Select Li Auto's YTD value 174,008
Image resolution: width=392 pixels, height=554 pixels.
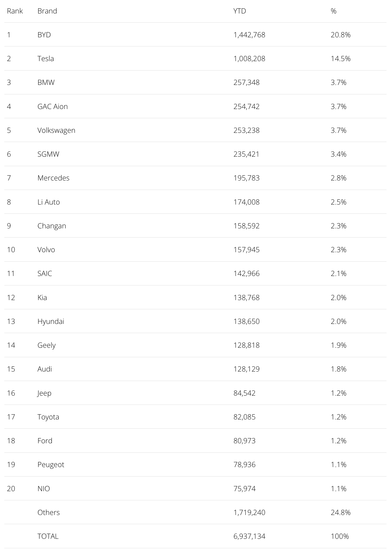[247, 202]
